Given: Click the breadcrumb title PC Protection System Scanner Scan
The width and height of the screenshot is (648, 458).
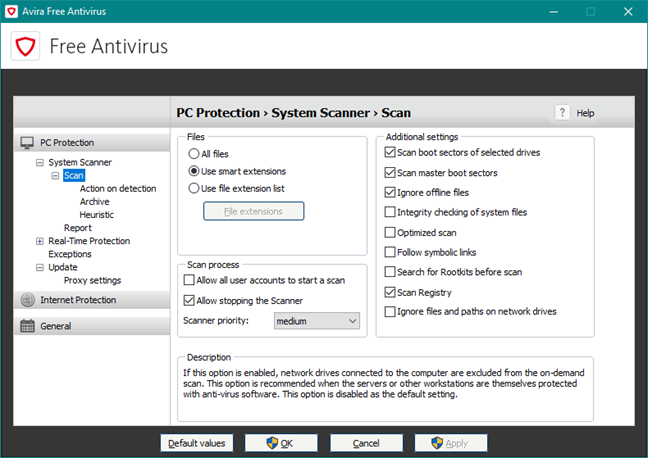Looking at the screenshot, I should (x=294, y=113).
